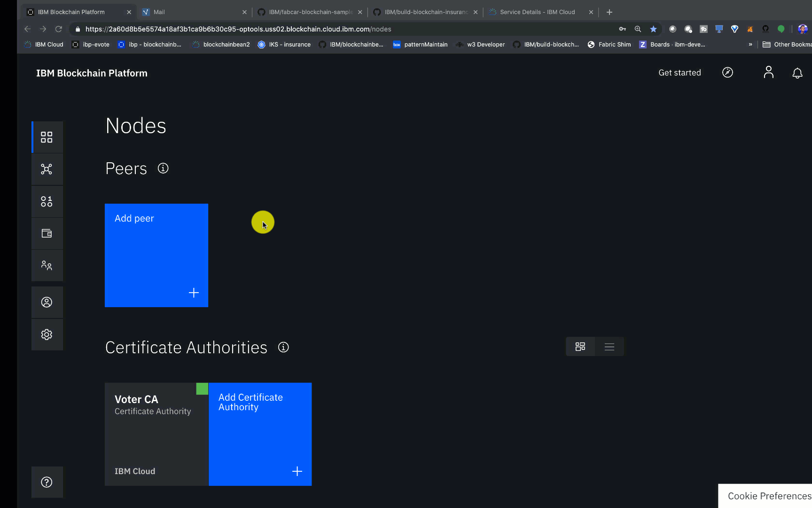Open the Nodes grid icon in sidebar
This screenshot has height=508, width=812.
[x=47, y=137]
